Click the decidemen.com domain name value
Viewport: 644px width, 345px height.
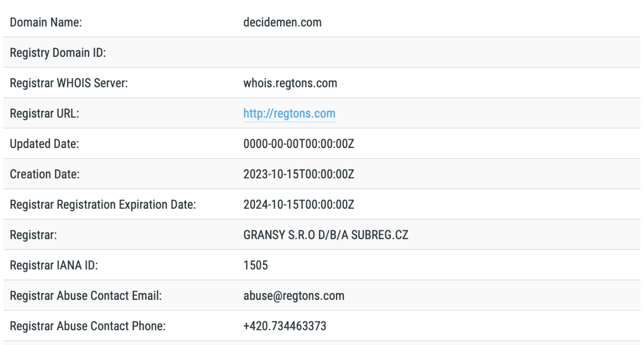point(282,23)
